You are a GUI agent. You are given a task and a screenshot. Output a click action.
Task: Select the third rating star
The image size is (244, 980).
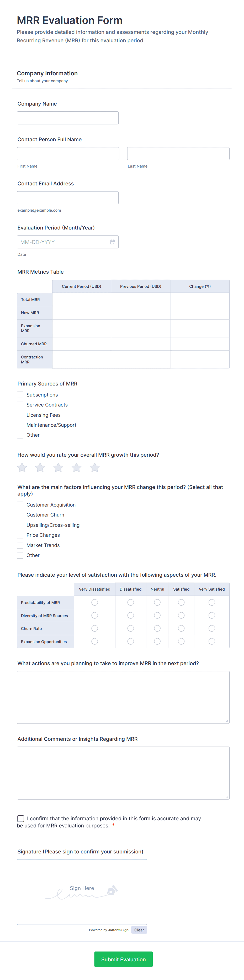point(58,468)
